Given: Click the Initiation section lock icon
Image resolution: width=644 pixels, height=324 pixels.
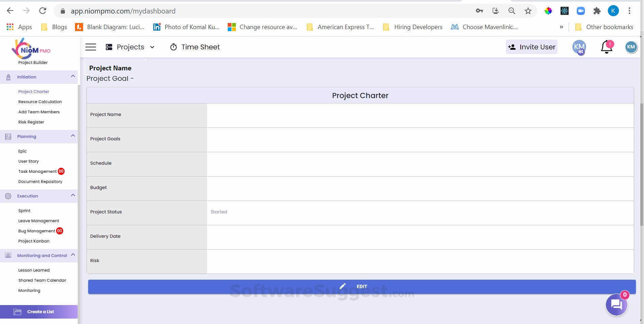Looking at the screenshot, I should click(8, 77).
